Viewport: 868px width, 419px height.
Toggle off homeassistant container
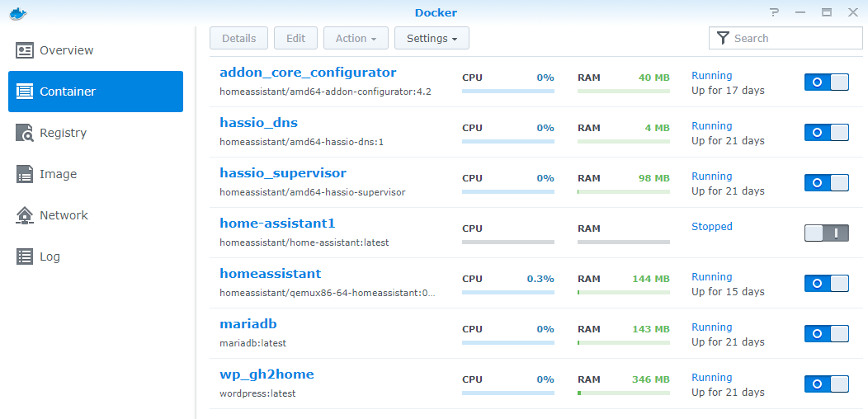click(827, 284)
